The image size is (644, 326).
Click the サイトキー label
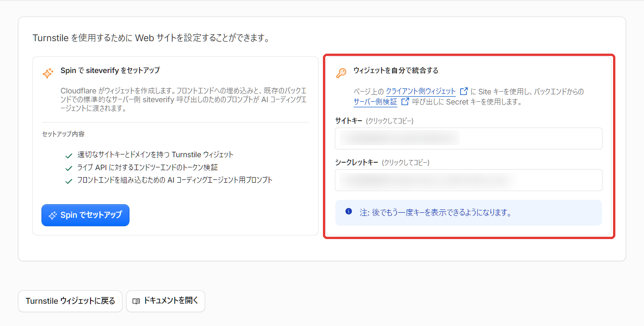pos(349,121)
